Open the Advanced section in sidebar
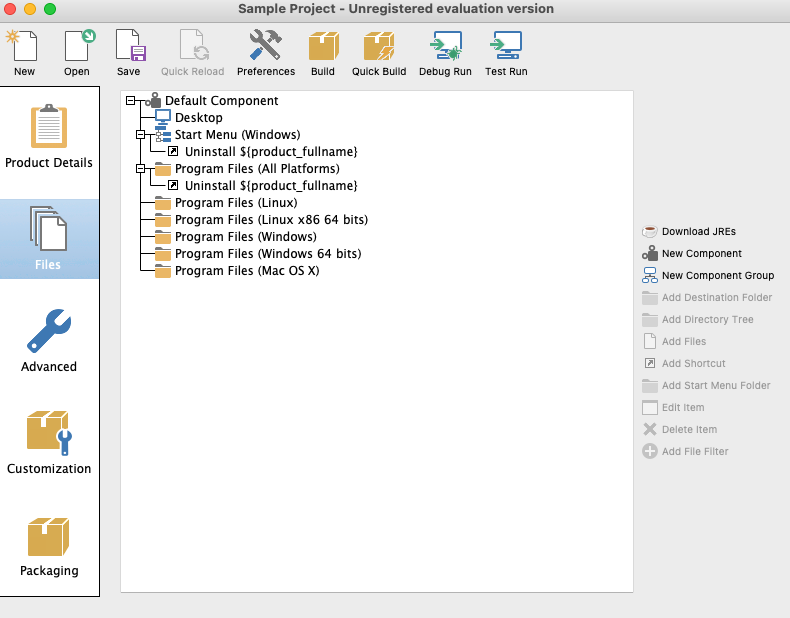 click(49, 342)
